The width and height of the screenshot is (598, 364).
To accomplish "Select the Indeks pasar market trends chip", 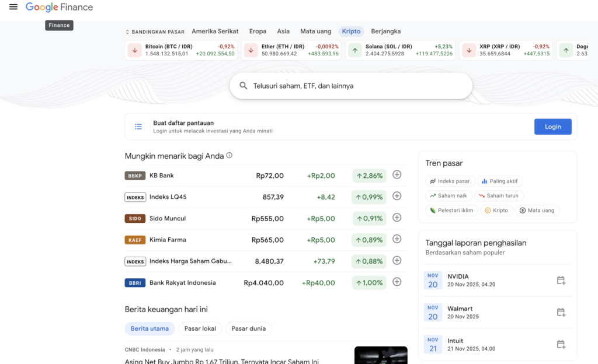I will tap(450, 181).
